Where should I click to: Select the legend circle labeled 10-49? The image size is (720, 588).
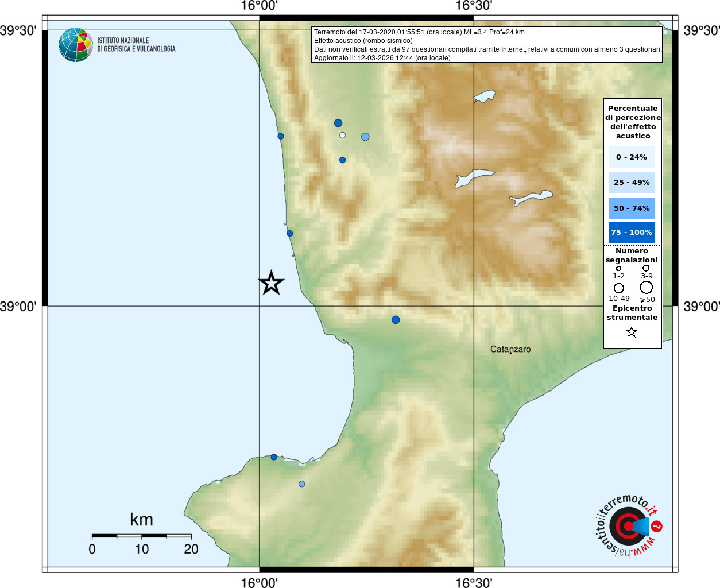point(618,288)
